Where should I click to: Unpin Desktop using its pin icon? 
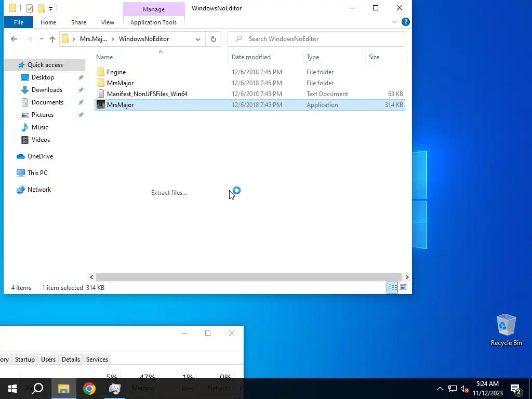[x=81, y=78]
